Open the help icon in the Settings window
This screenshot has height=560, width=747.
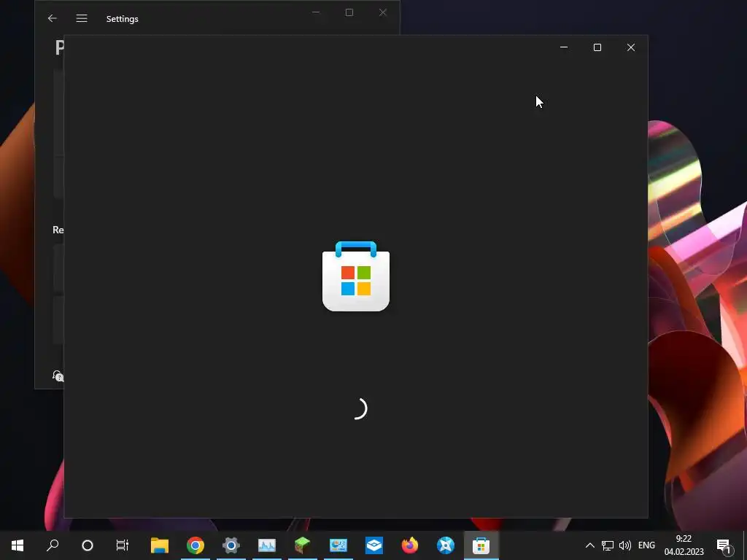(x=58, y=376)
